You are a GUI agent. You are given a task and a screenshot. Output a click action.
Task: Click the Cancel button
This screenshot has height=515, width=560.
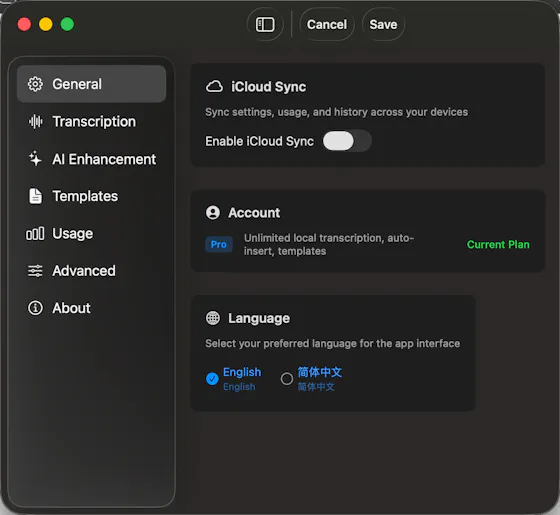327,25
